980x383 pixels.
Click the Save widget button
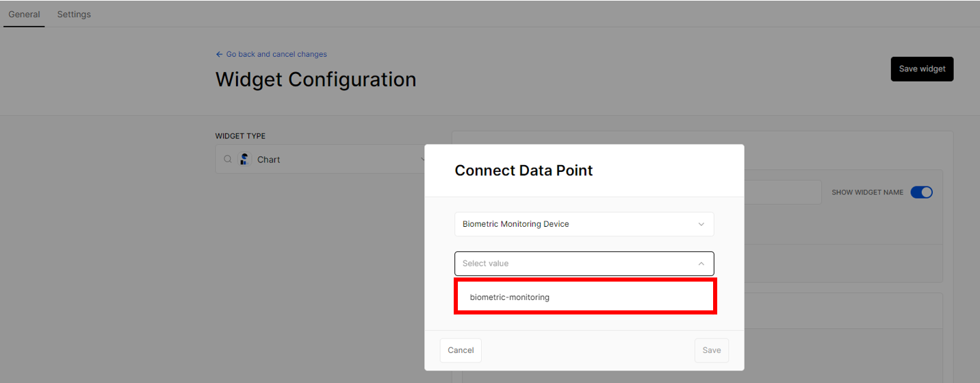[922, 69]
